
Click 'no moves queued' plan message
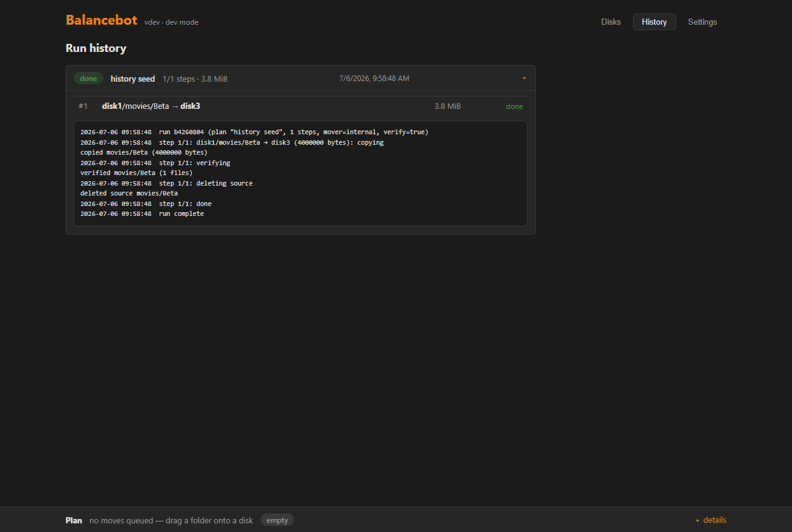pos(171,520)
